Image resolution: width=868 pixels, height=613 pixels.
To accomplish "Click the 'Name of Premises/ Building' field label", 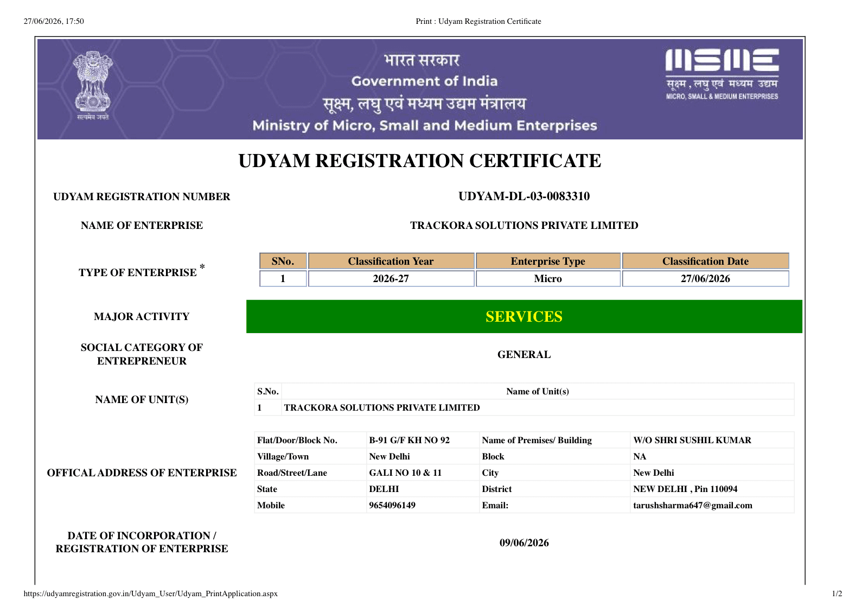I will 537,440.
